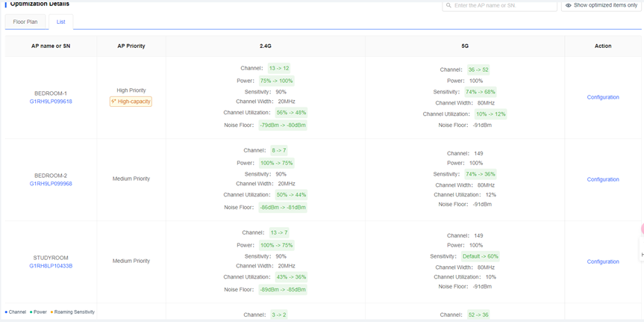The image size is (644, 322).
Task: Click STUDYROOM 5G sensitivity Default -> 60% value
Action: pos(480,256)
